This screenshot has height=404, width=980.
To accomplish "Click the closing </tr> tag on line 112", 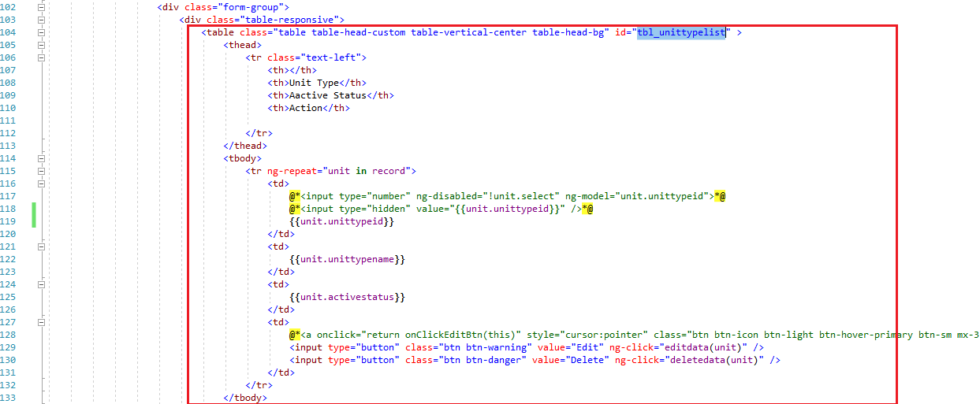I will 259,133.
